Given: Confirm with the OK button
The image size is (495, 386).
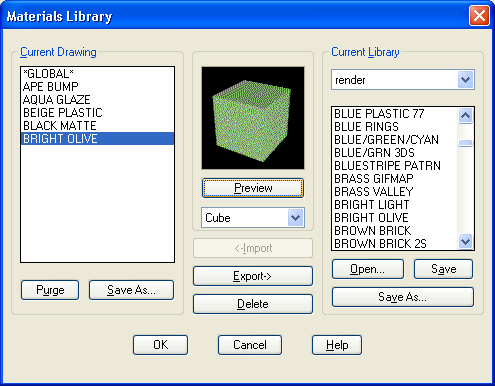Looking at the screenshot, I should pos(160,345).
